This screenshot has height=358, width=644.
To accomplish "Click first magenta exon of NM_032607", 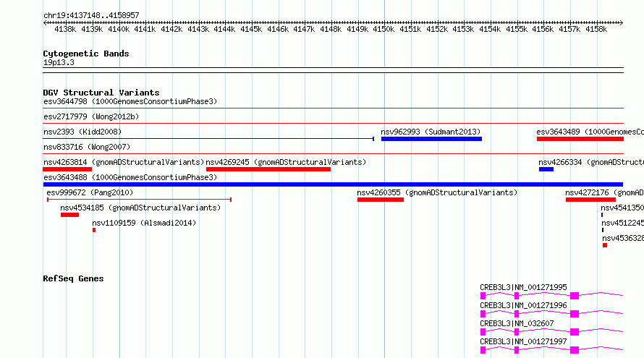I will 483,332.
